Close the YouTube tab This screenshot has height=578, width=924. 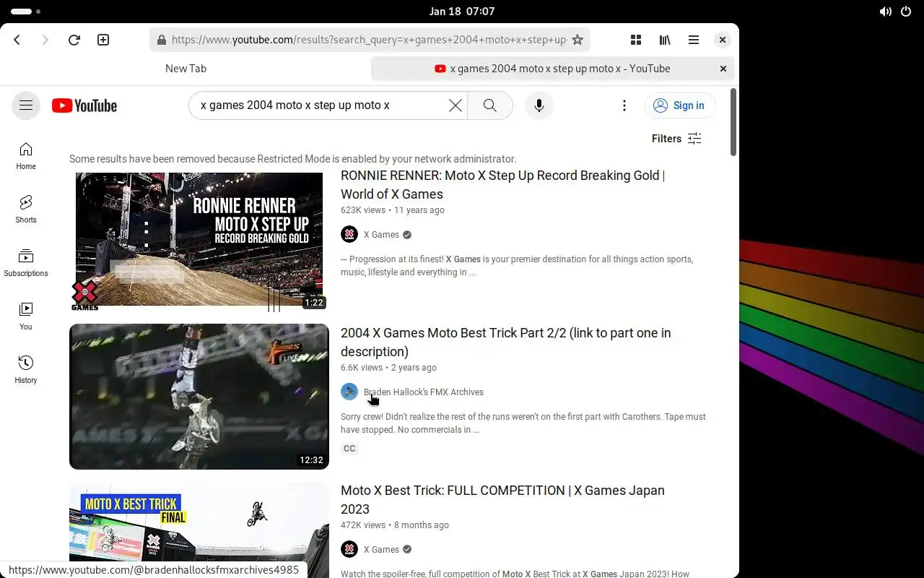[x=723, y=69]
